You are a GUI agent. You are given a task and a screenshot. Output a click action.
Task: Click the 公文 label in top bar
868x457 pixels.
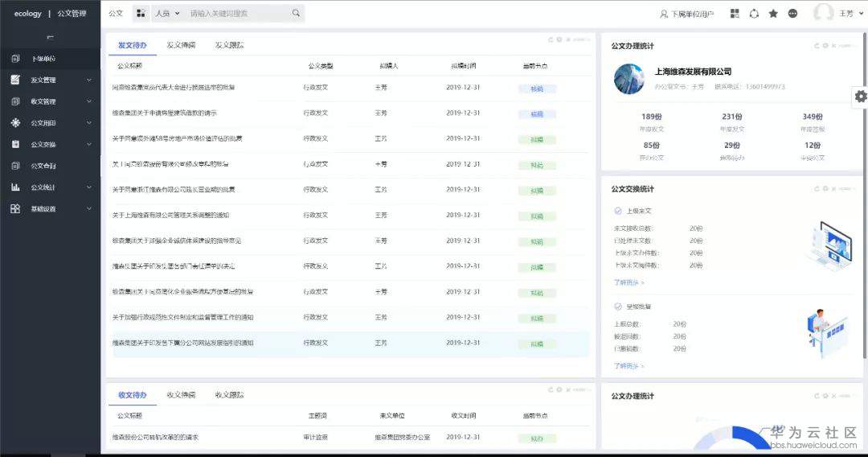coord(116,14)
